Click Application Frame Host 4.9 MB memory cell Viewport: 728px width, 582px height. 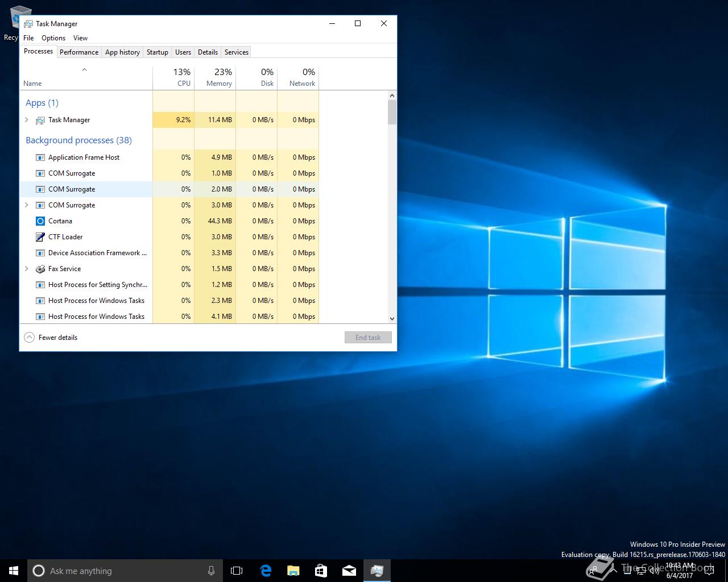(x=215, y=157)
